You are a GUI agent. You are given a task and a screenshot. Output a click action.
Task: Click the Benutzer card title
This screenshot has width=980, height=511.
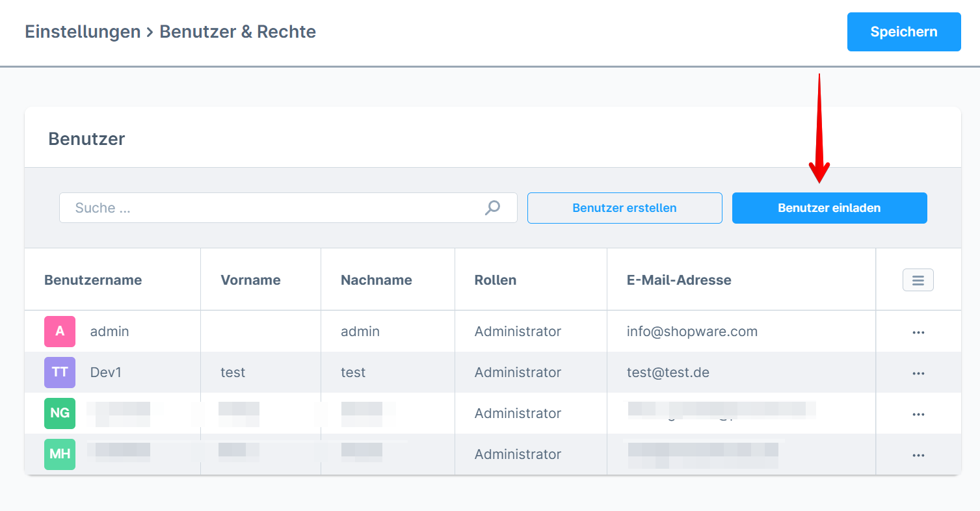coord(86,138)
